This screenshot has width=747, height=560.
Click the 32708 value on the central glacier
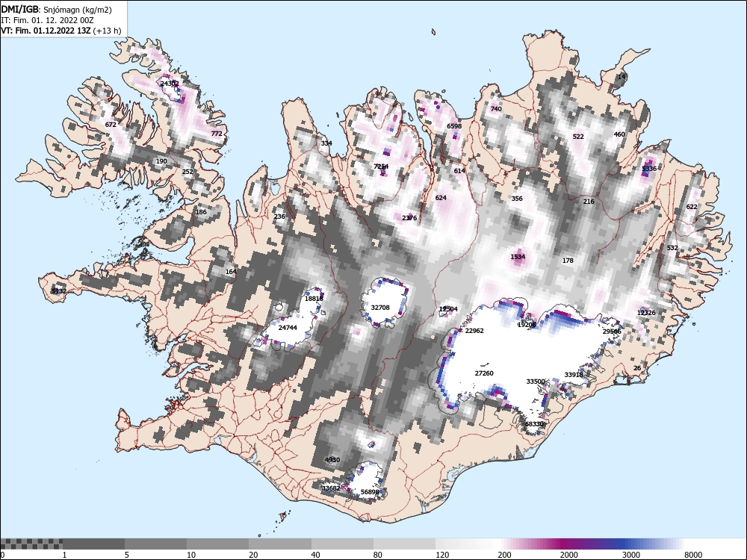coord(380,307)
